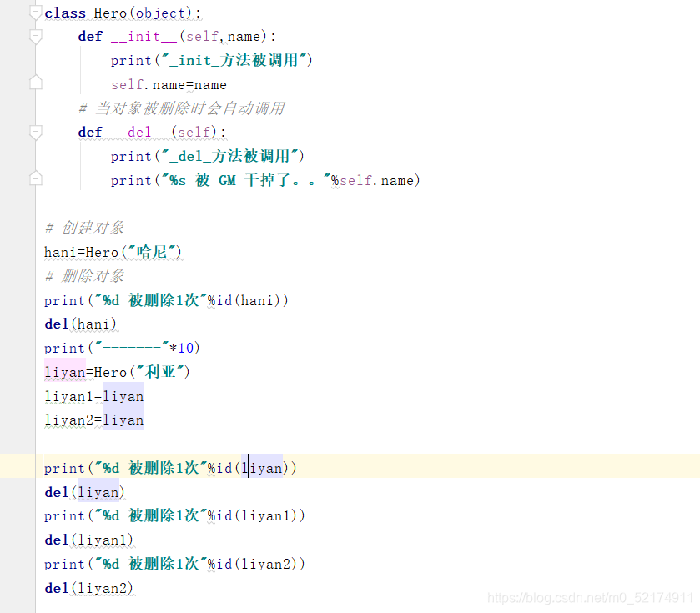
Task: Click the print '_del_方法被调用' line
Action: (207, 156)
